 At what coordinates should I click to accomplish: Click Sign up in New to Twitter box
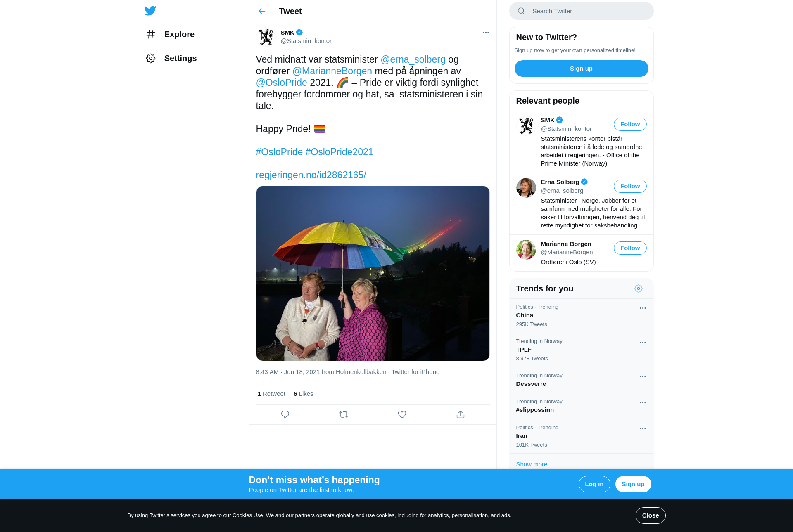tap(581, 69)
